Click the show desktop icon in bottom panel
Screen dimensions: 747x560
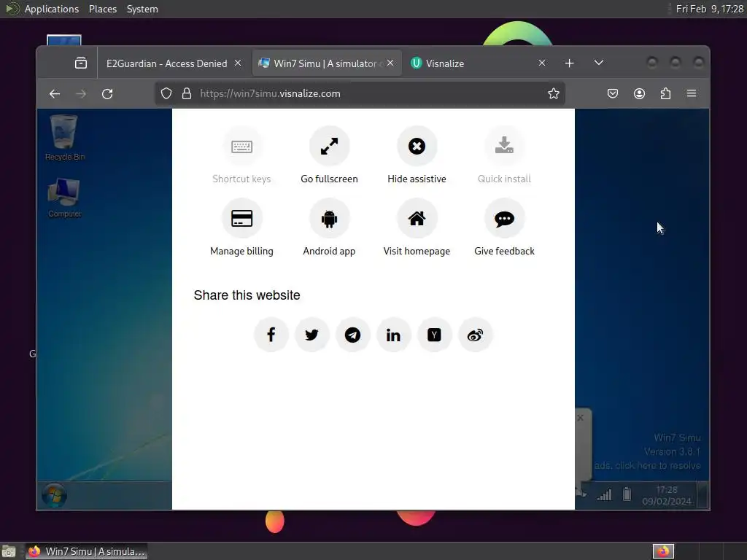(x=9, y=551)
